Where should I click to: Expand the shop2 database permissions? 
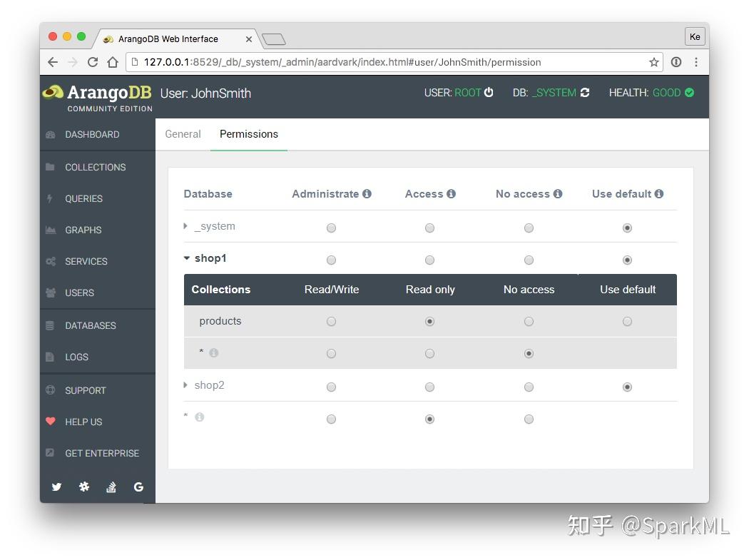pos(185,385)
